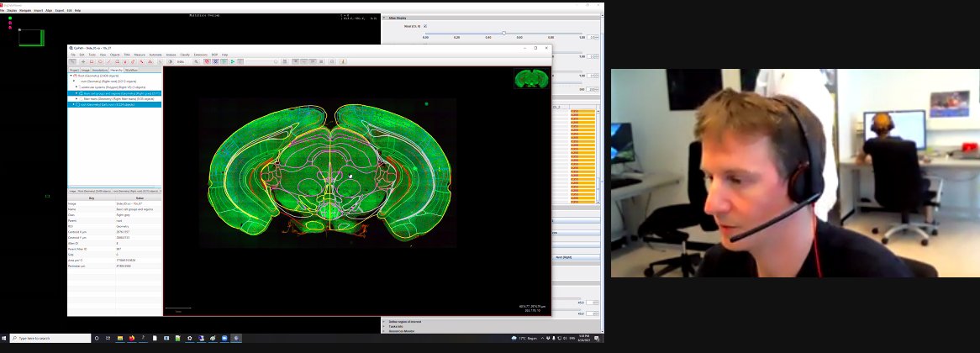
Task: Click the brain overview thumbnail in viewer
Action: (531, 78)
